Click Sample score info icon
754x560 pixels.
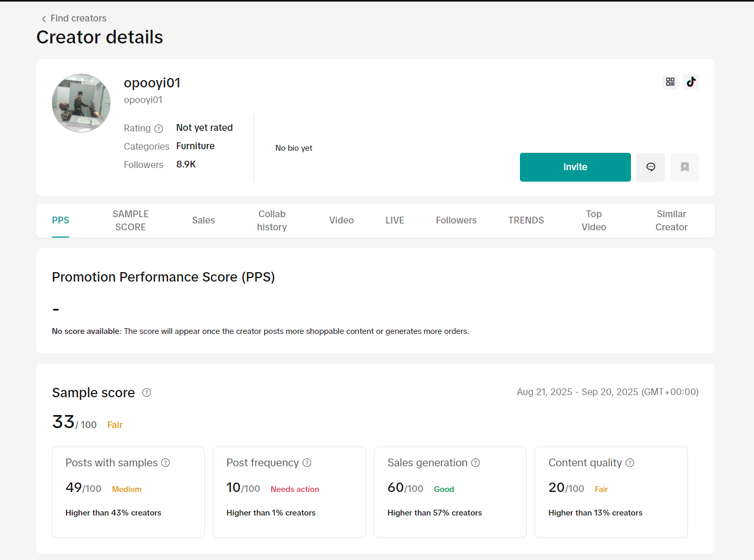click(147, 393)
